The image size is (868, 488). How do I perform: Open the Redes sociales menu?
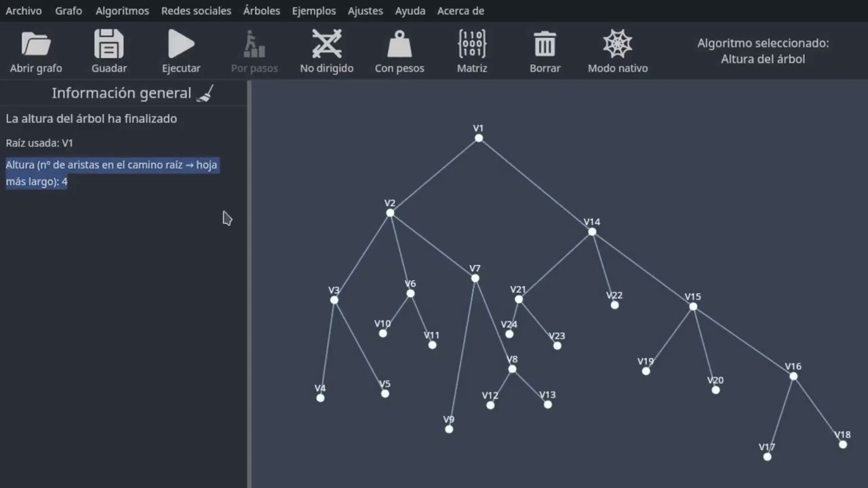pos(196,11)
